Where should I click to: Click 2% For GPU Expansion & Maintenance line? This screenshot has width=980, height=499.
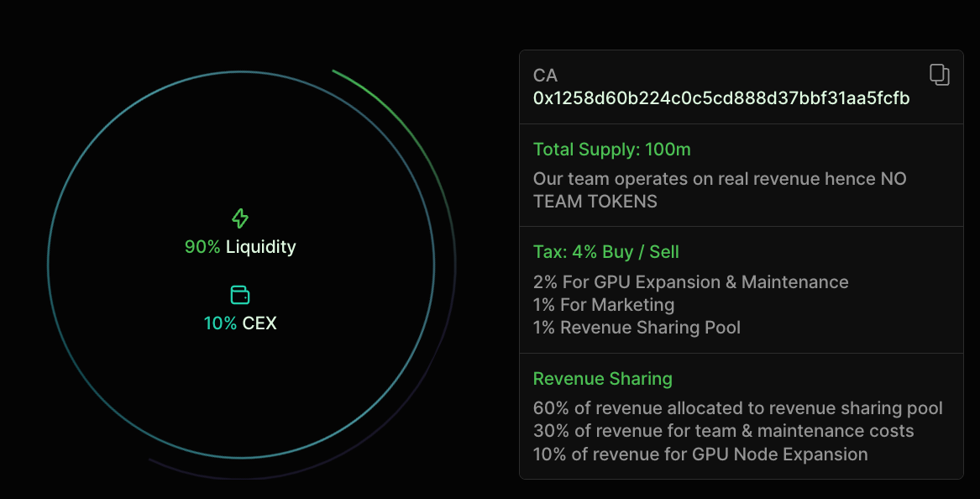coord(690,282)
